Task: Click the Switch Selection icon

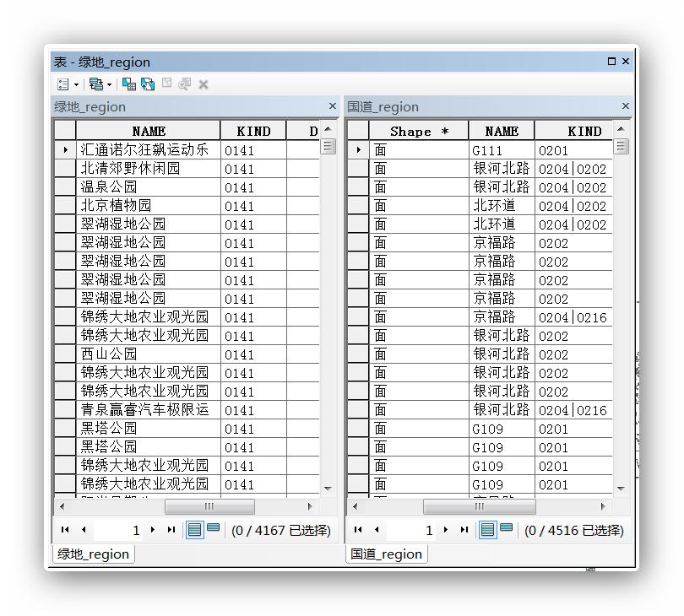Action: pos(148,84)
